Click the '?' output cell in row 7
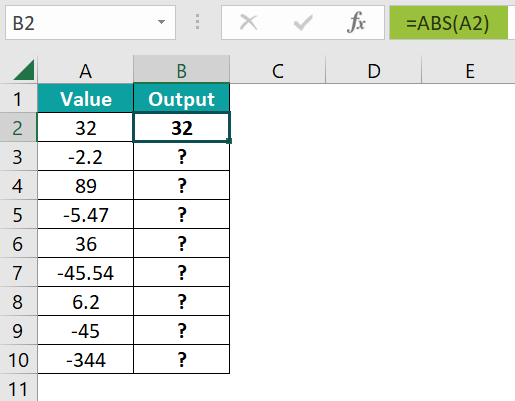This screenshot has width=515, height=401. [182, 273]
